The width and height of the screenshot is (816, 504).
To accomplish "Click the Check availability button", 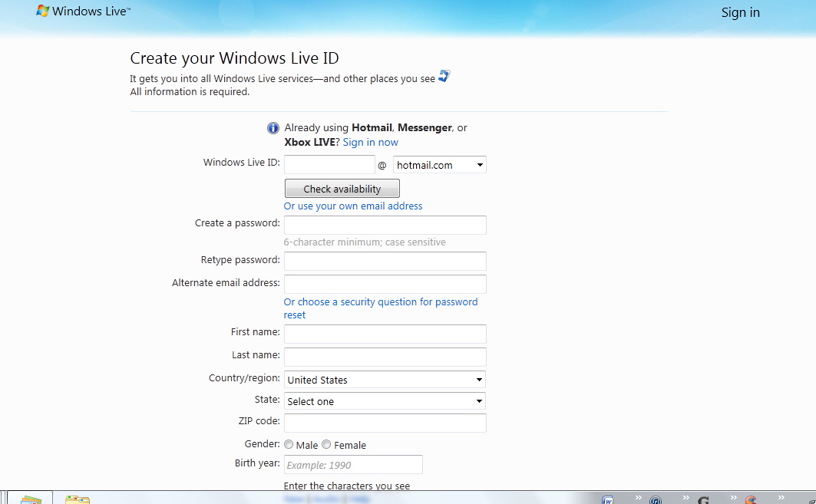I will 342,188.
